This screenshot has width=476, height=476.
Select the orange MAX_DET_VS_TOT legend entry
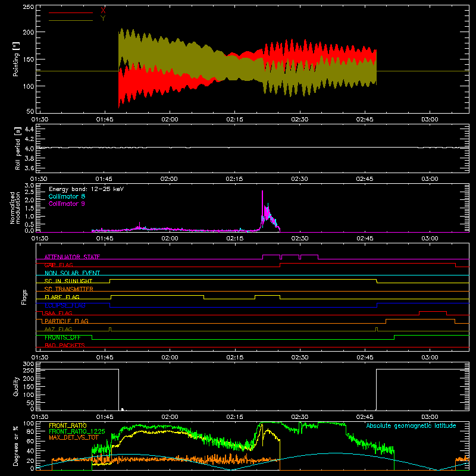coord(73,437)
